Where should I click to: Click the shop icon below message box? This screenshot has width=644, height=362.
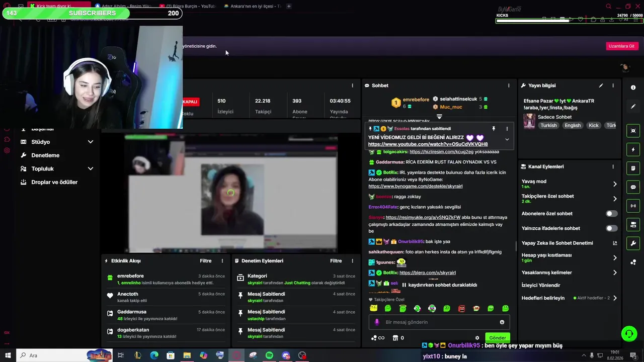tap(395, 338)
